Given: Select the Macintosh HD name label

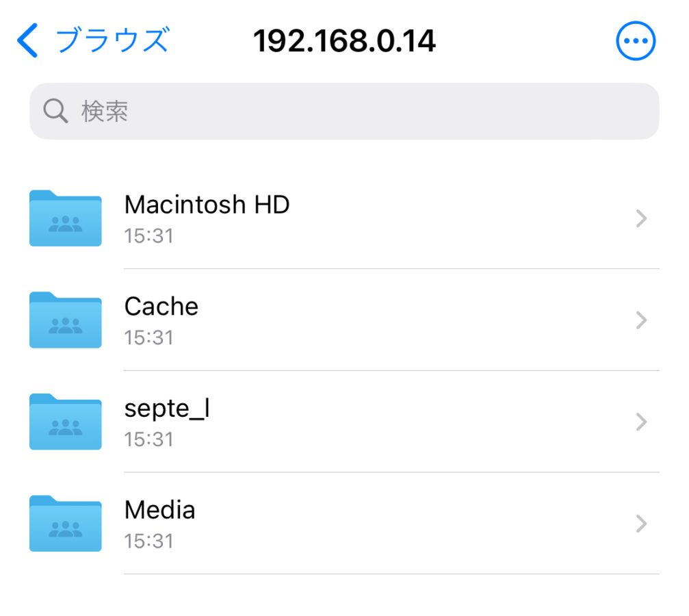Looking at the screenshot, I should pos(207,204).
